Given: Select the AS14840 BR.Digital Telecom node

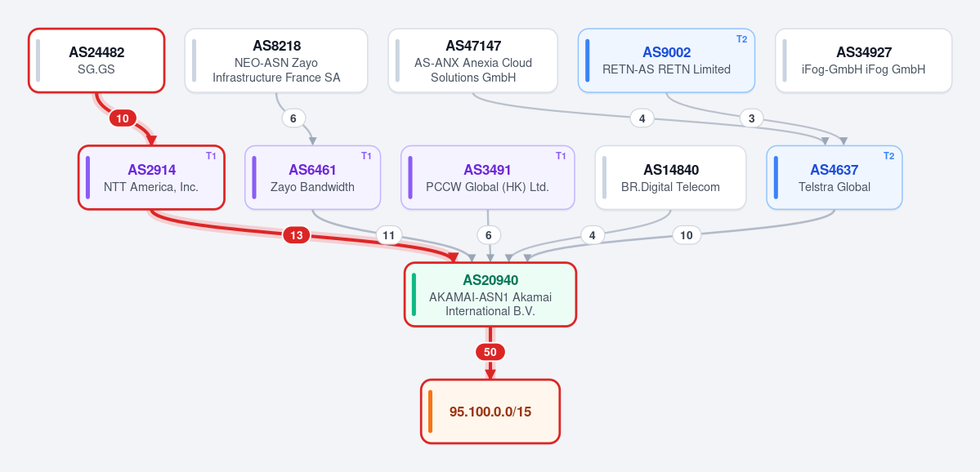Looking at the screenshot, I should coord(670,177).
